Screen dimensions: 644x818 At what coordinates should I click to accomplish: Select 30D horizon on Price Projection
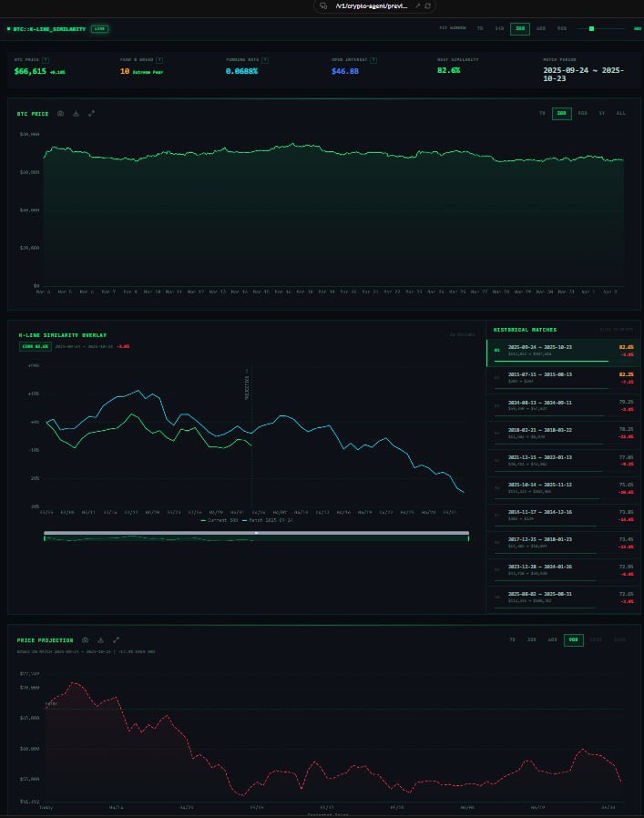click(531, 639)
